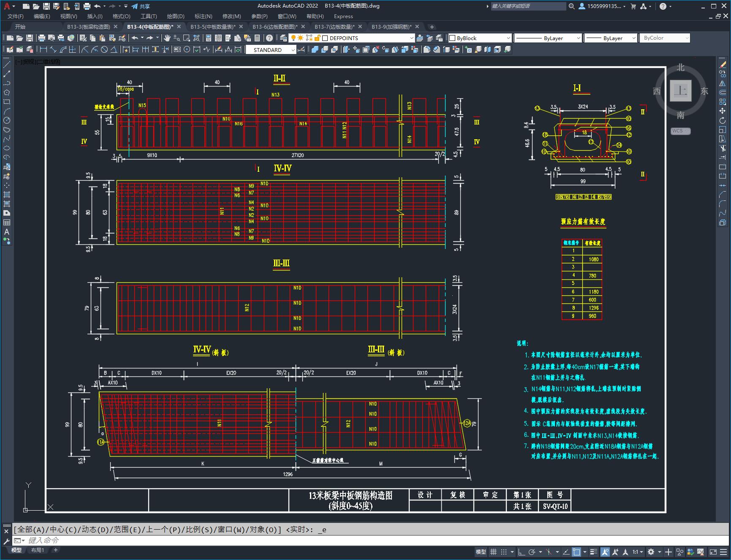Toggle Object Snap in the status bar

[576, 552]
